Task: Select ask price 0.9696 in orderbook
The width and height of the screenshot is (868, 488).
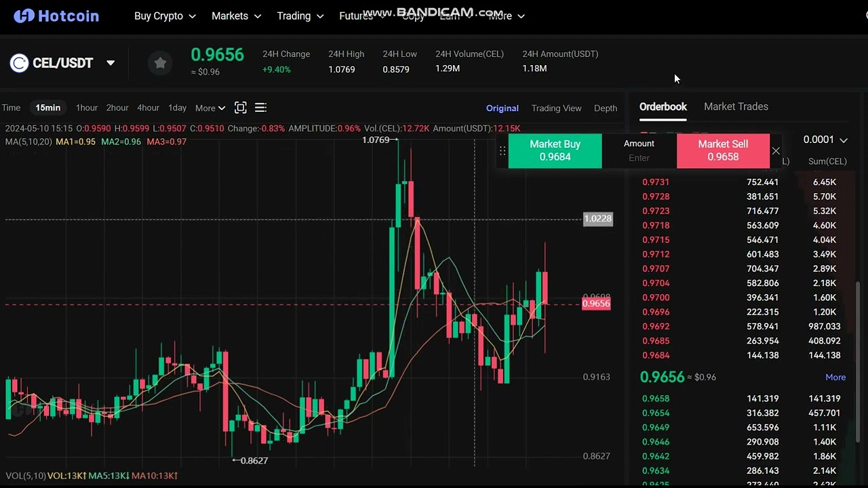Action: tap(656, 312)
